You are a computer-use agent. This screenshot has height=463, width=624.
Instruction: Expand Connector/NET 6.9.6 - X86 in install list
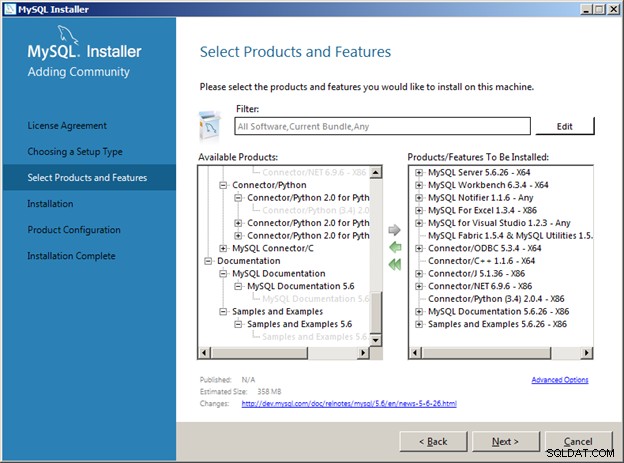[x=419, y=286]
